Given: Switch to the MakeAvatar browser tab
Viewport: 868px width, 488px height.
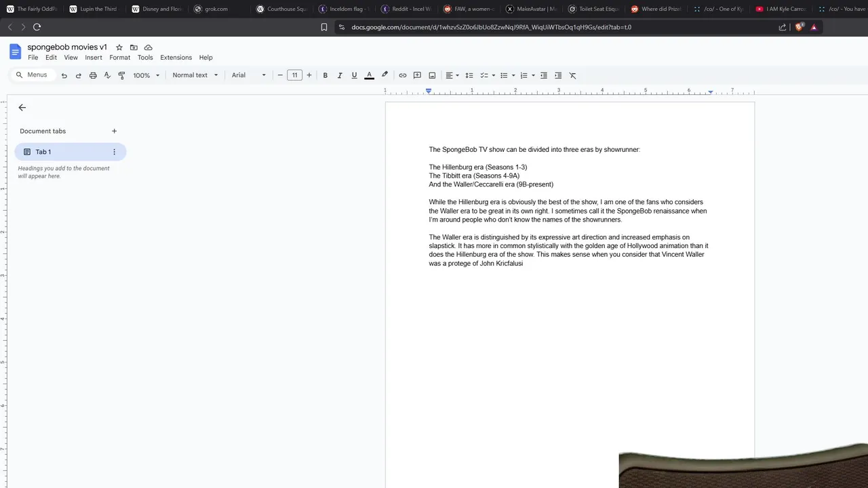Looking at the screenshot, I should (x=532, y=9).
